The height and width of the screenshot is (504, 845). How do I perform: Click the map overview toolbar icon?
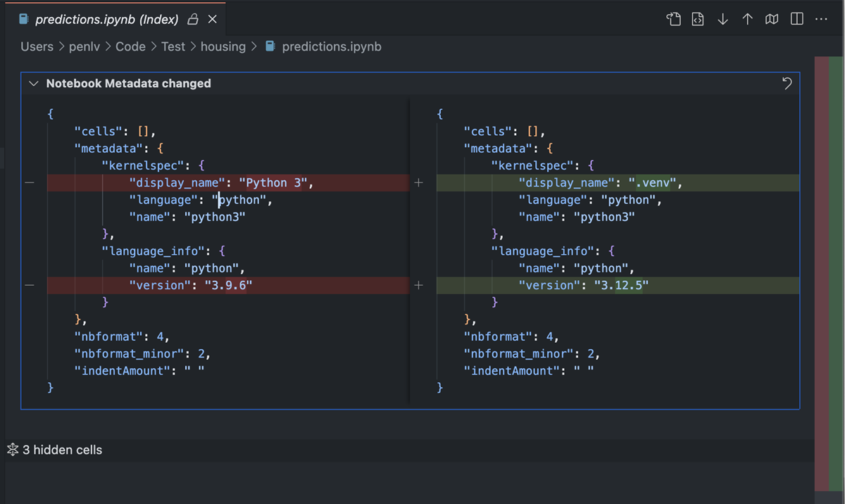point(772,19)
